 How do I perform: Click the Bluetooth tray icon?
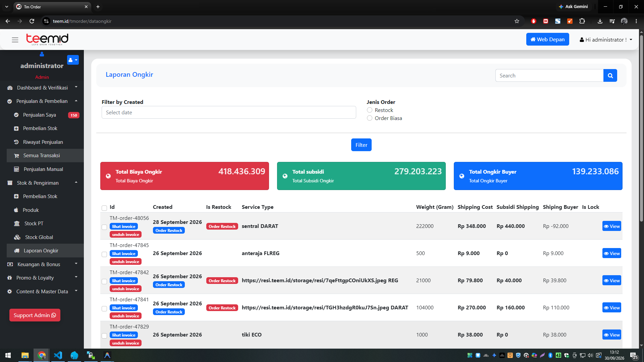pos(550,355)
